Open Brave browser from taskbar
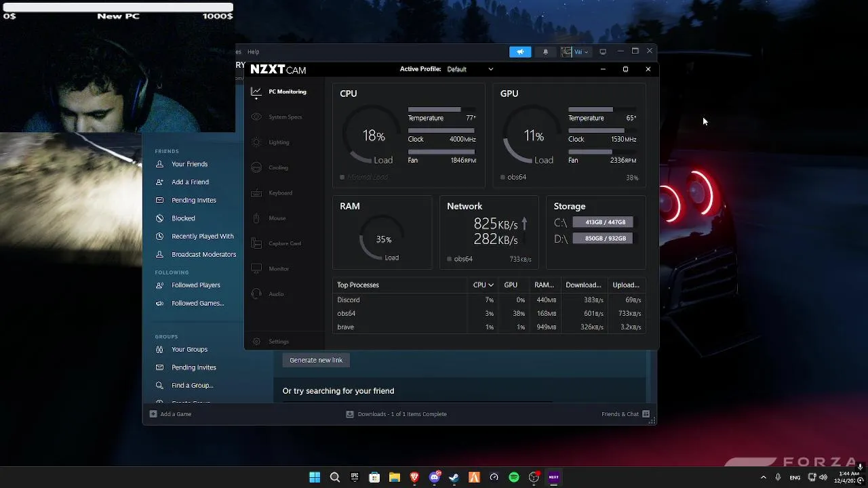Image resolution: width=868 pixels, height=488 pixels. tap(414, 477)
